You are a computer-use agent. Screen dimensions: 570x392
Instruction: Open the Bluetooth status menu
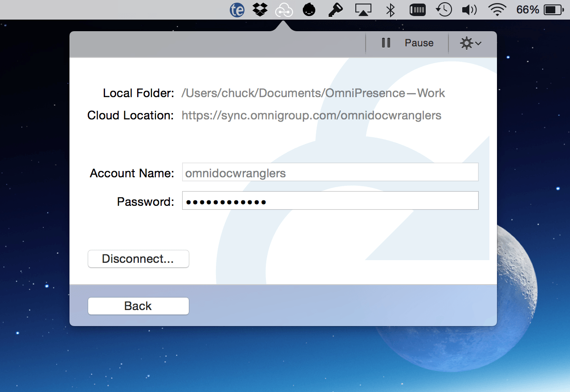[391, 10]
